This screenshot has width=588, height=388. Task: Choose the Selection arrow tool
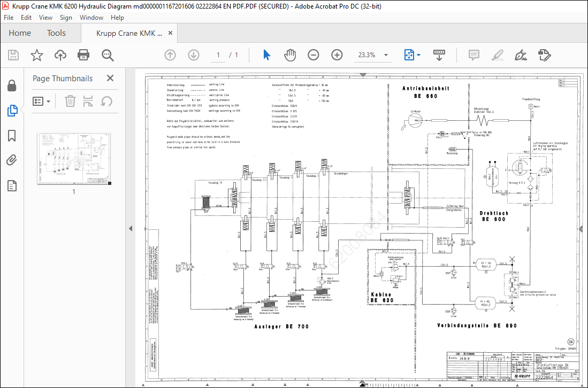[x=266, y=55]
